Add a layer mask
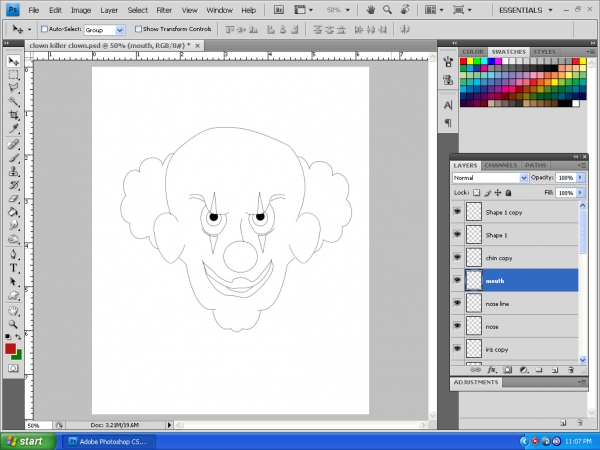The width and height of the screenshot is (600, 450). click(x=507, y=370)
